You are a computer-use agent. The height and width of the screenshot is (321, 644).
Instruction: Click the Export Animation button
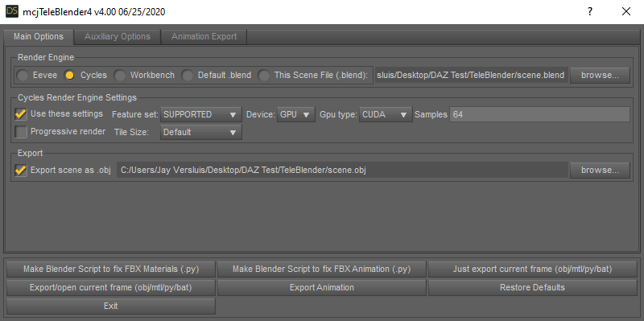click(x=321, y=288)
